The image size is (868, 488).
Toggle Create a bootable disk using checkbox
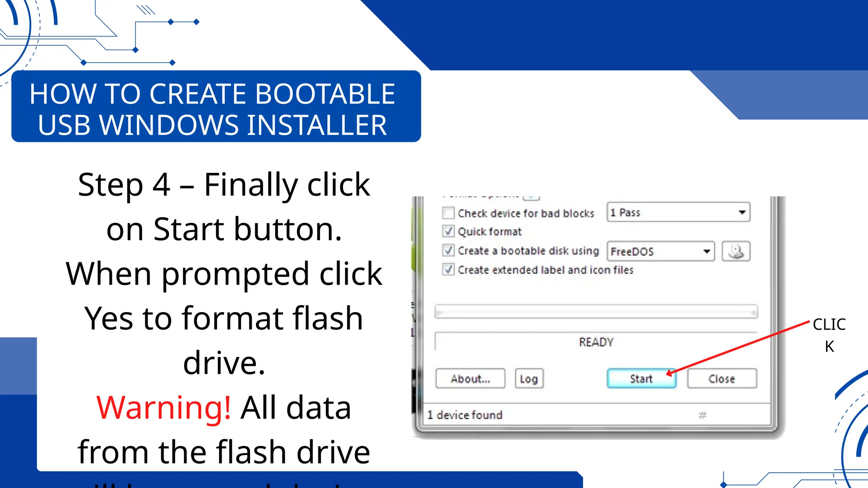[448, 250]
